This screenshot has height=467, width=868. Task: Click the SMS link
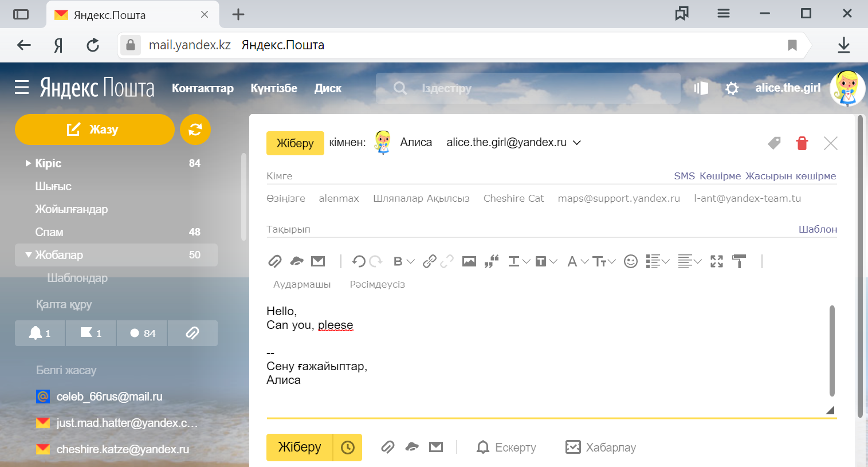[x=684, y=176]
